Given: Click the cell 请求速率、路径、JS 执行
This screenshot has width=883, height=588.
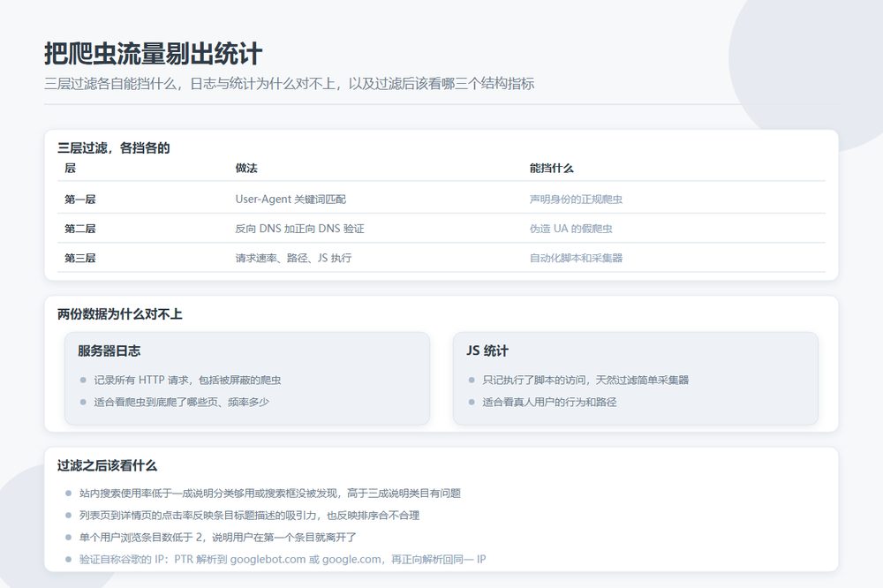Looking at the screenshot, I should [x=293, y=258].
